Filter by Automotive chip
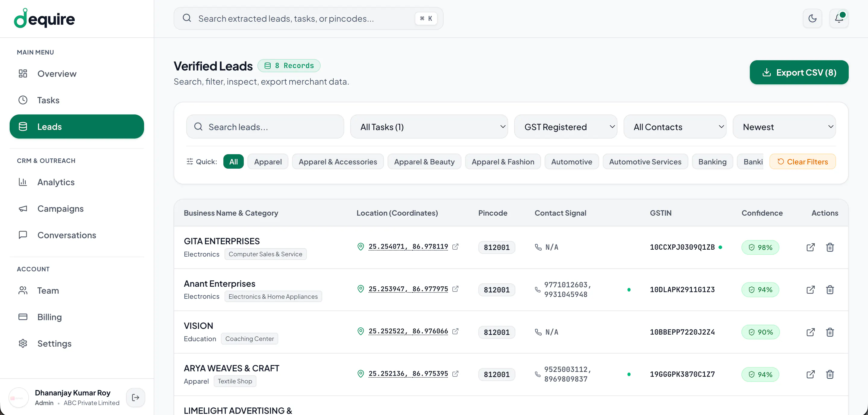The height and width of the screenshot is (415, 868). point(571,161)
